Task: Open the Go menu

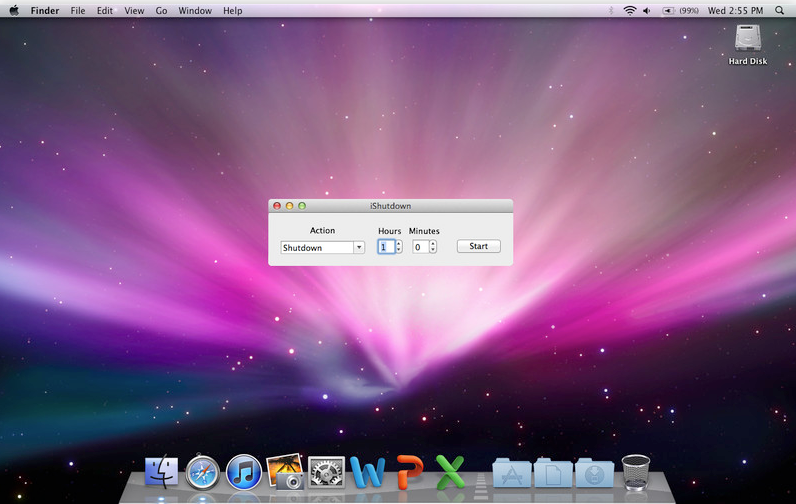Action: (161, 10)
